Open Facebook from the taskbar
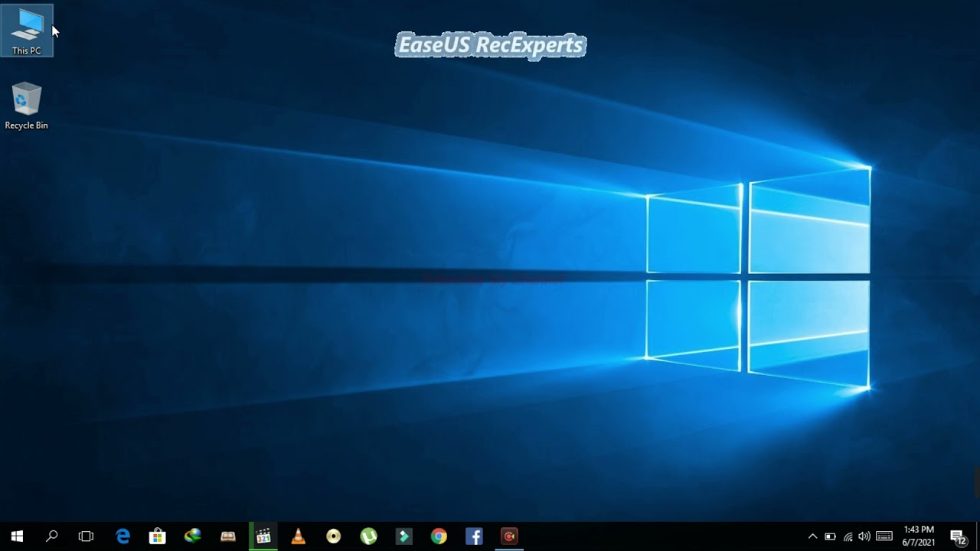Screen dimensions: 980x551 pyautogui.click(x=474, y=536)
